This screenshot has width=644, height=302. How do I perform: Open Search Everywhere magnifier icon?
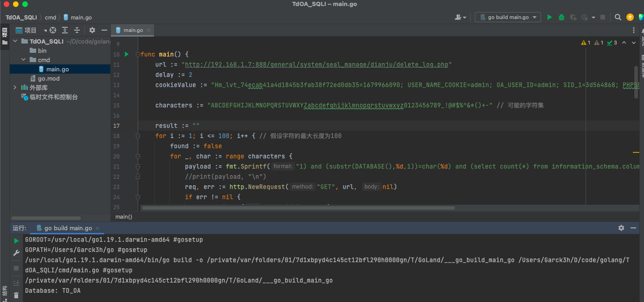point(618,17)
